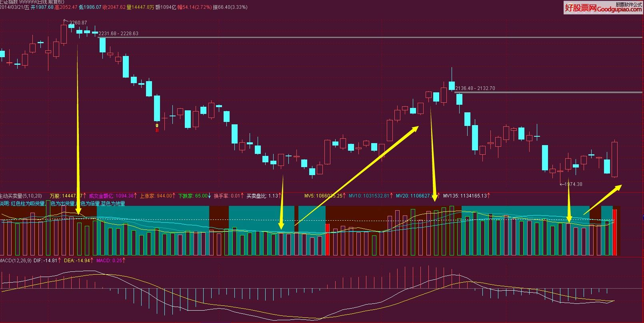Click the 成交金额亿 1094.38 value
The width and height of the screenshot is (644, 323).
point(113,196)
